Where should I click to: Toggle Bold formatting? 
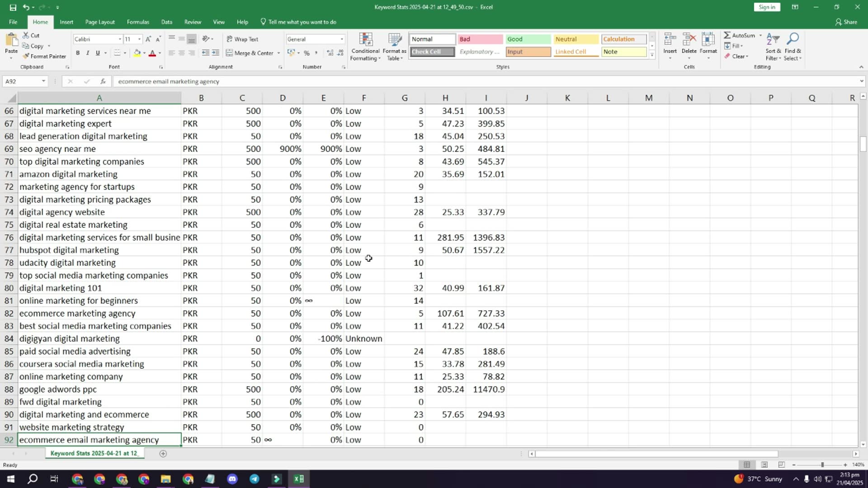pyautogui.click(x=78, y=53)
